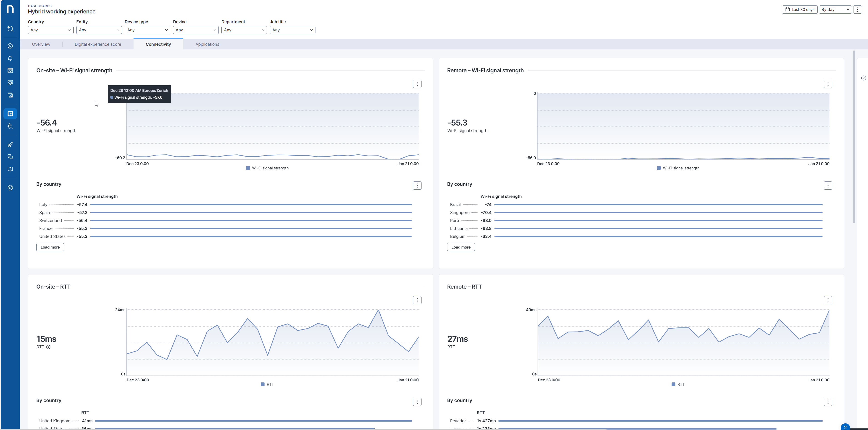Expand the Job title filter dropdown
868x430 pixels.
(292, 30)
